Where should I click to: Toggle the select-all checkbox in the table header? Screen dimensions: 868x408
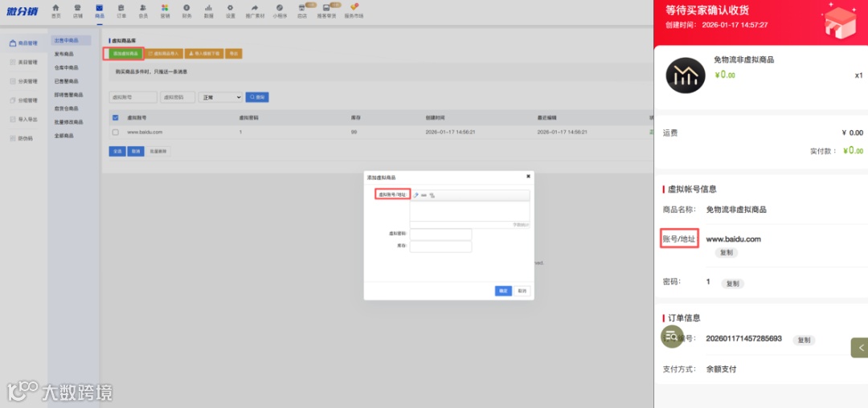click(x=115, y=118)
